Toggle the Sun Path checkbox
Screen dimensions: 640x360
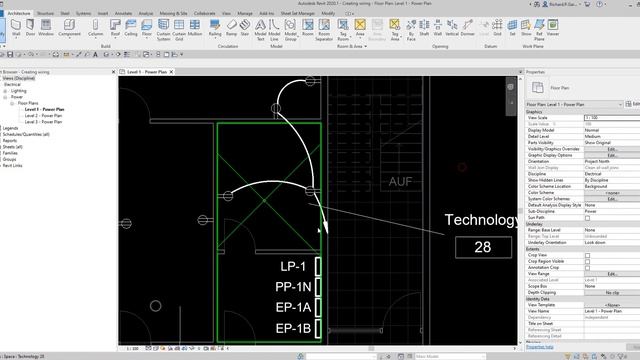click(587, 218)
